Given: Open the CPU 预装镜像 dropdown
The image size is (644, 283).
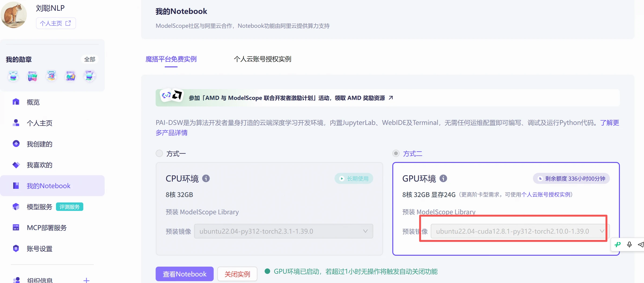Looking at the screenshot, I should pyautogui.click(x=283, y=231).
